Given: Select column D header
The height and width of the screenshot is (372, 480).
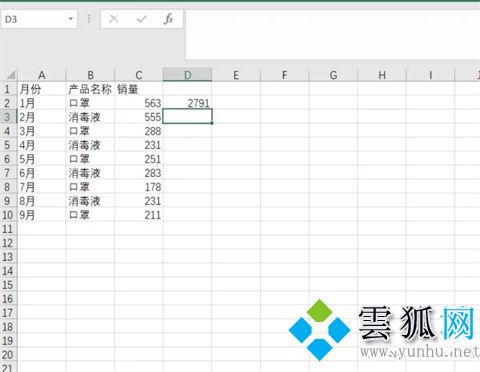Looking at the screenshot, I should click(187, 75).
